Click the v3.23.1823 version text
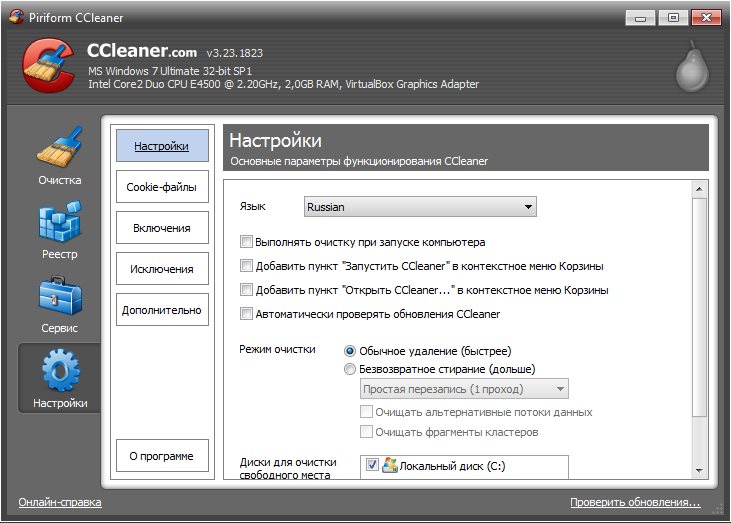 234,53
